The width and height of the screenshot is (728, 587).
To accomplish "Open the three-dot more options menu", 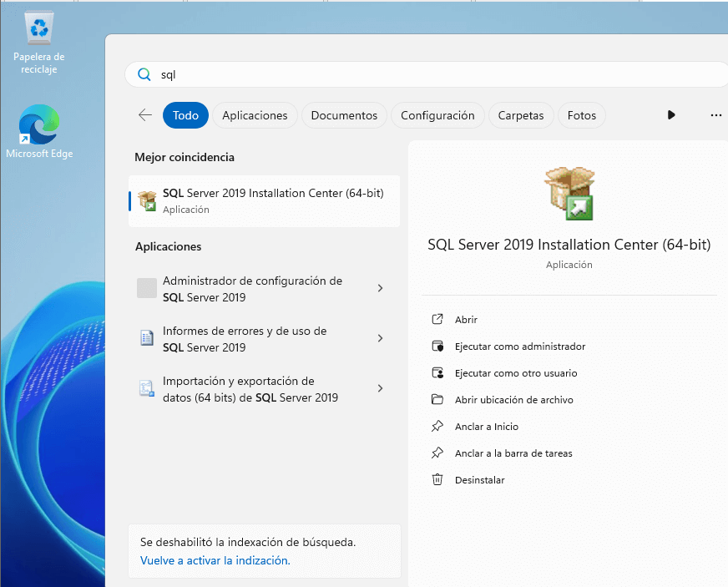I will (716, 114).
